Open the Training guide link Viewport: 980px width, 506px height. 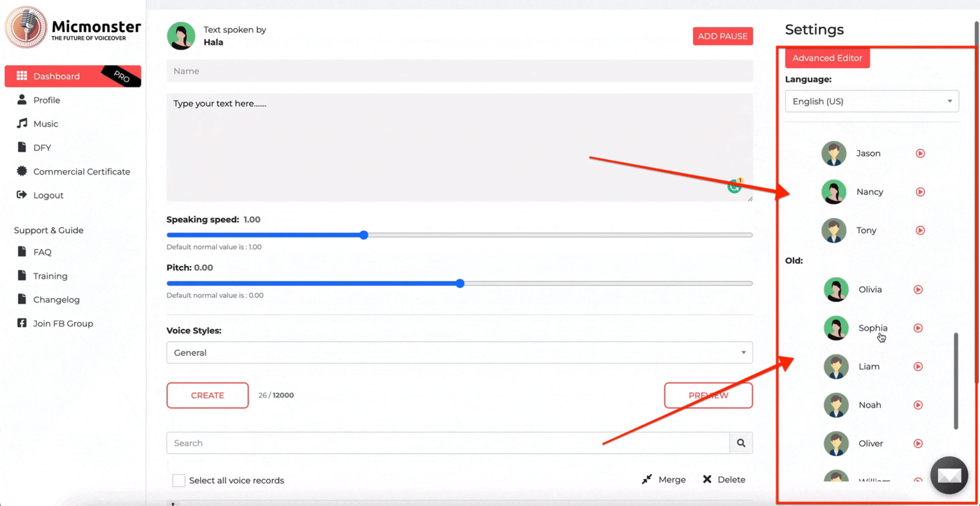pos(50,276)
